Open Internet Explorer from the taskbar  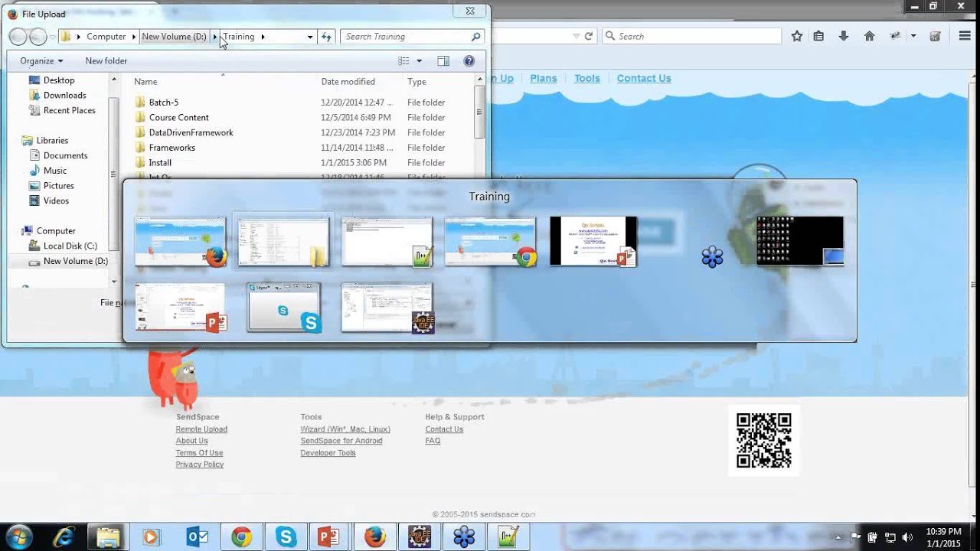pyautogui.click(x=64, y=536)
